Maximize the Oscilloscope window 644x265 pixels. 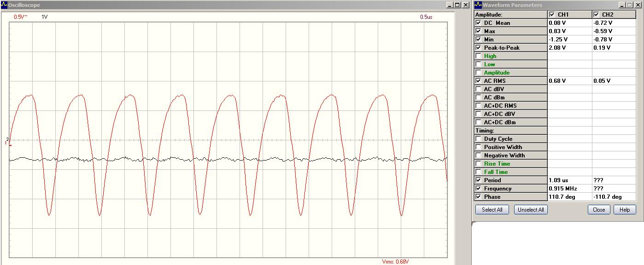457,5
